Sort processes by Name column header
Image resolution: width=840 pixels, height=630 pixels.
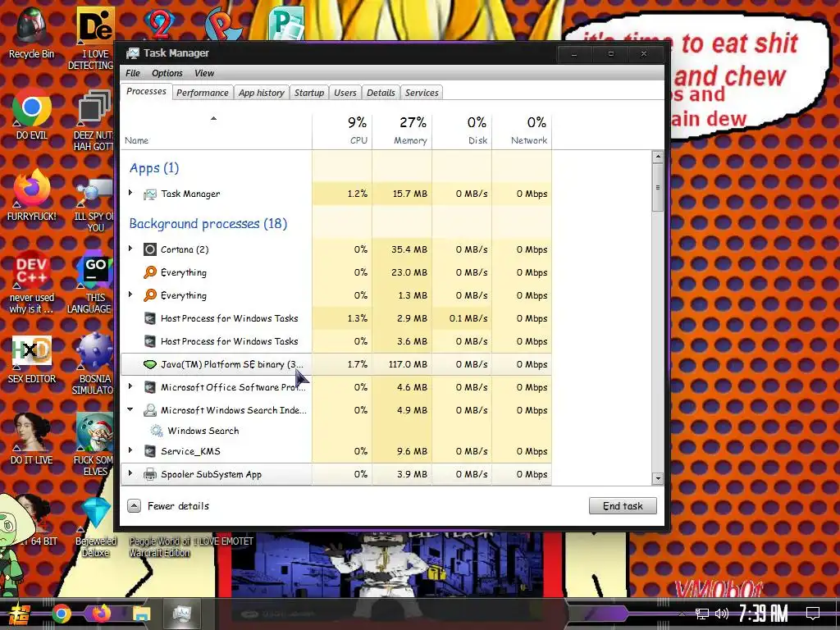pyautogui.click(x=217, y=130)
